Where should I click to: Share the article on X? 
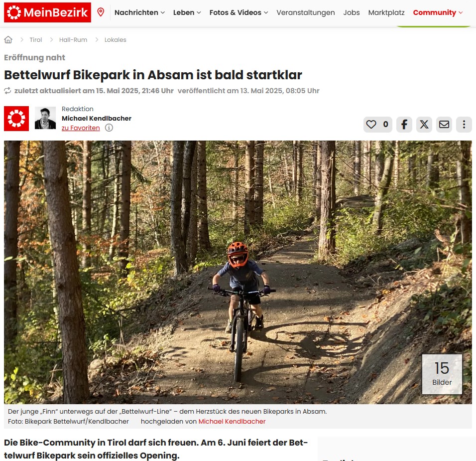point(424,124)
